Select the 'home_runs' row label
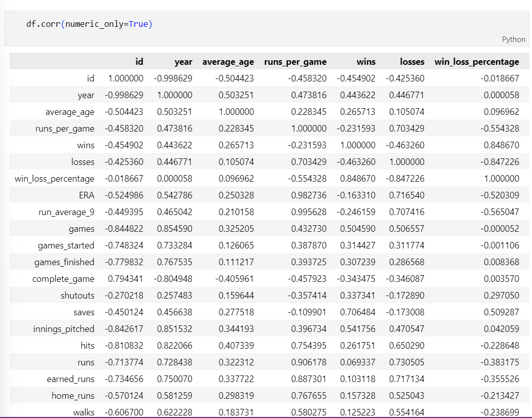Viewport: 532px width, 418px height. tap(73, 396)
